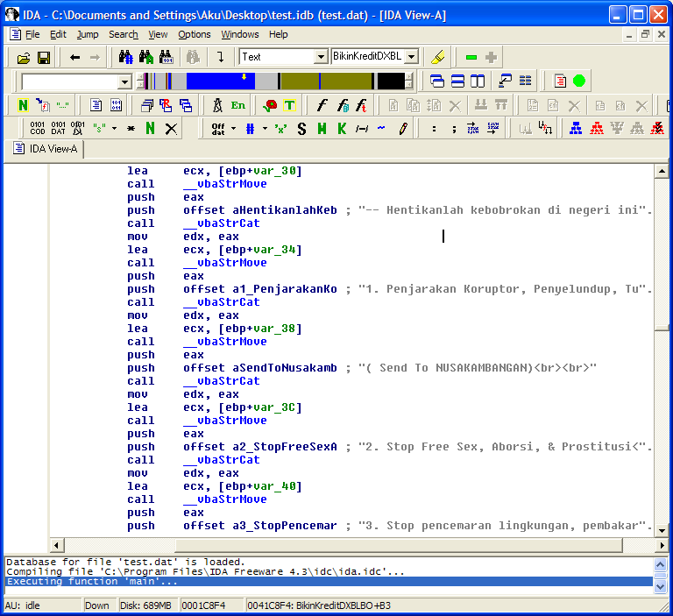This screenshot has width=673, height=616.
Task: Click the olive region in navigation band
Action: pyautogui.click(x=326, y=81)
